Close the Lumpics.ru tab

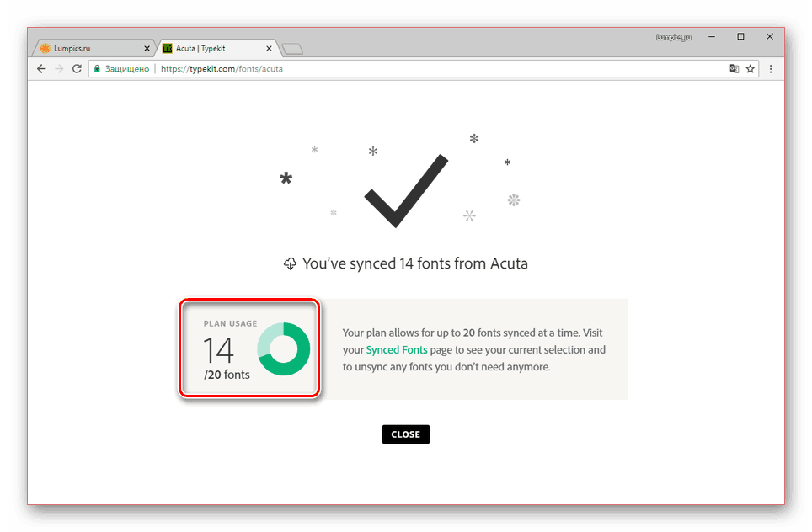tap(147, 48)
